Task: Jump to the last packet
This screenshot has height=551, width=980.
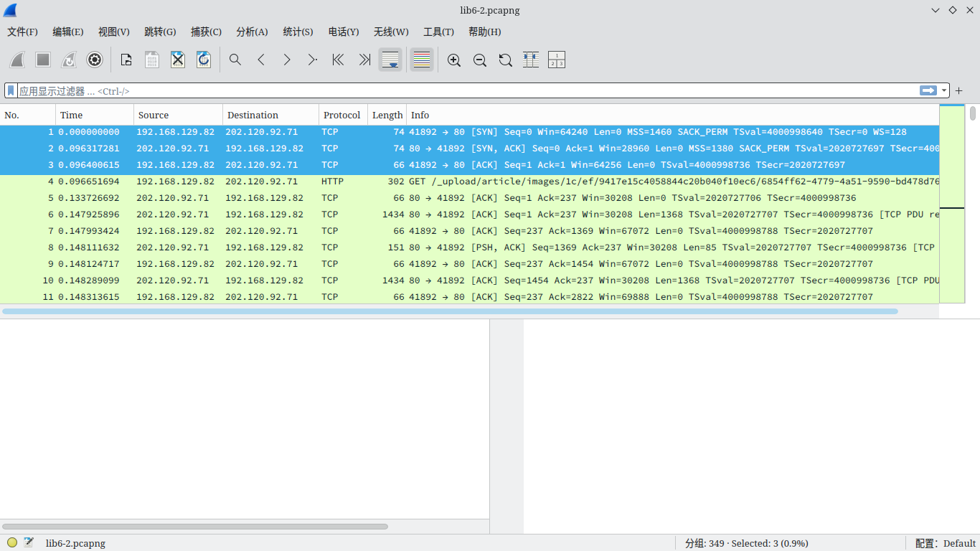Action: (x=364, y=60)
